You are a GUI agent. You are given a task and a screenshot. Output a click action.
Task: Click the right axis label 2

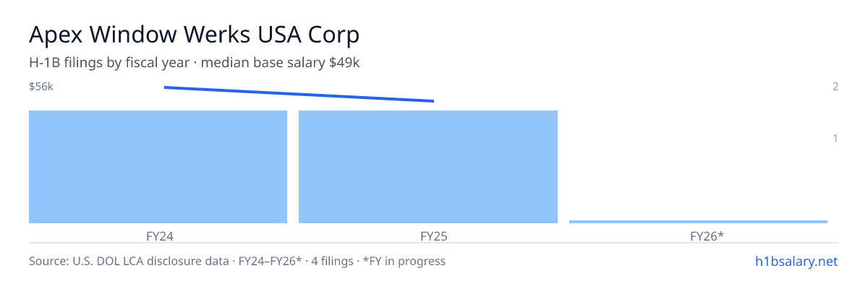(x=835, y=87)
